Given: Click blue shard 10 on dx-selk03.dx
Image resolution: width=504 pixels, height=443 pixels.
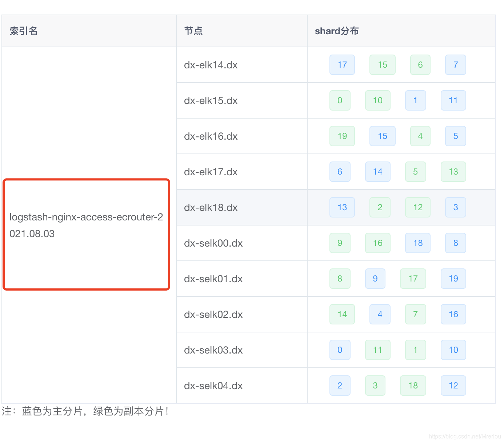Looking at the screenshot, I should tap(453, 350).
